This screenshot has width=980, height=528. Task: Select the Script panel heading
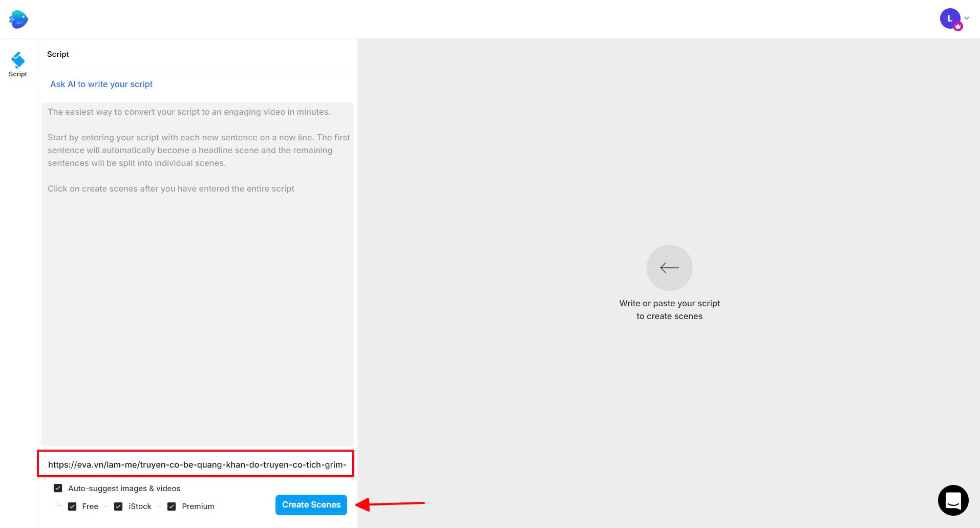(x=58, y=54)
